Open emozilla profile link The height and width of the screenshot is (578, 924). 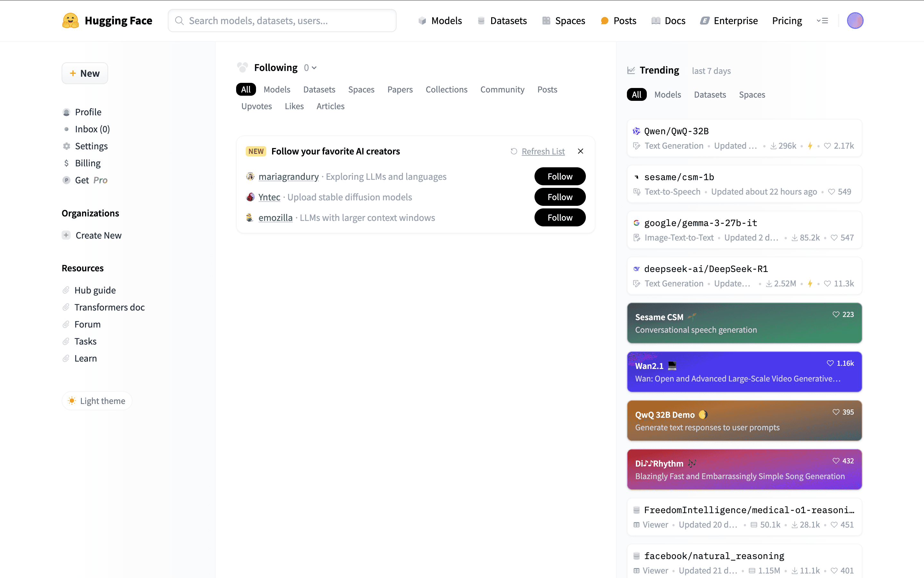pos(275,218)
